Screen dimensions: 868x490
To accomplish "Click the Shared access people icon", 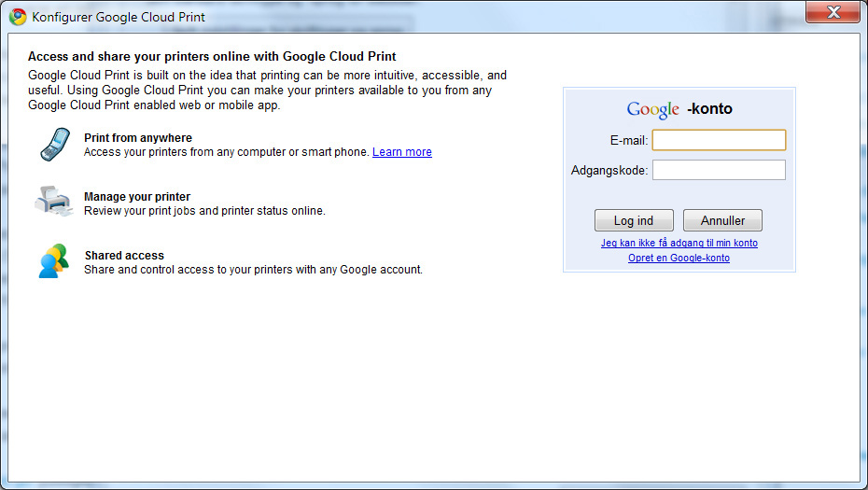I will point(54,260).
